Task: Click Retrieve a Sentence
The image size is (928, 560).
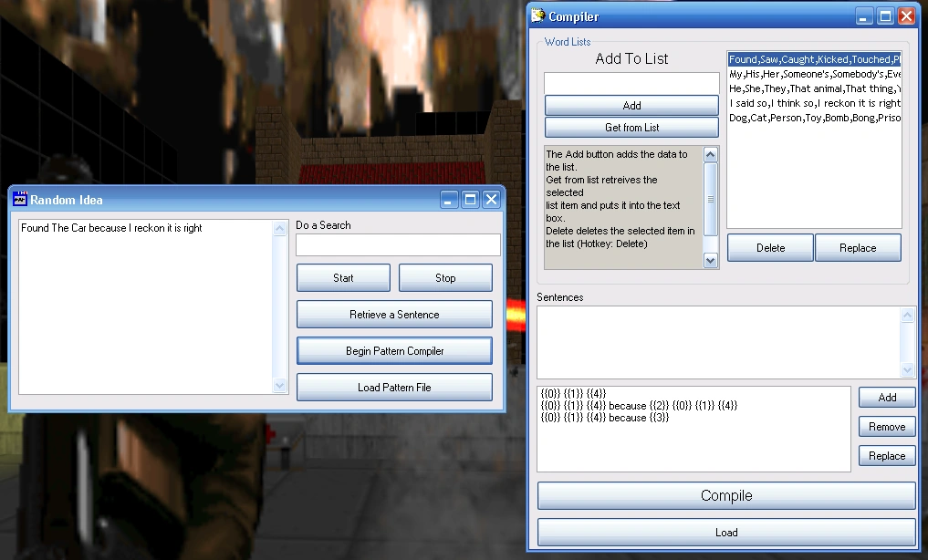Action: [x=393, y=314]
